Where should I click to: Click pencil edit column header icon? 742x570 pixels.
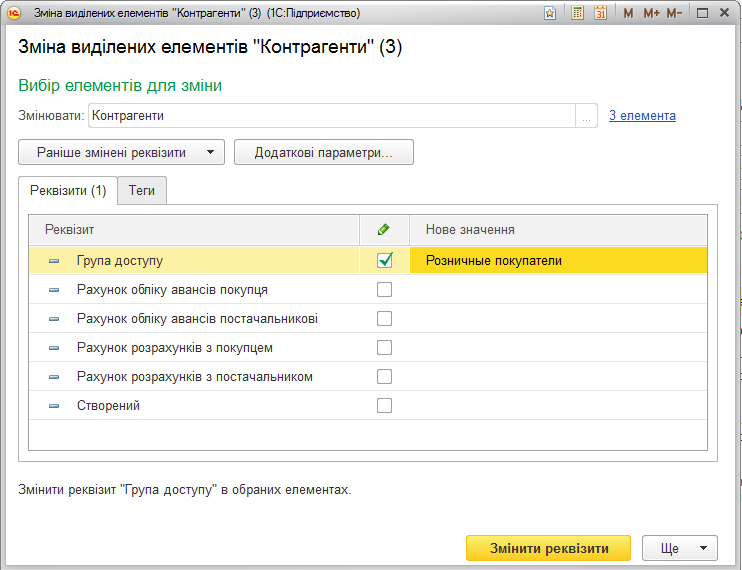(x=384, y=229)
